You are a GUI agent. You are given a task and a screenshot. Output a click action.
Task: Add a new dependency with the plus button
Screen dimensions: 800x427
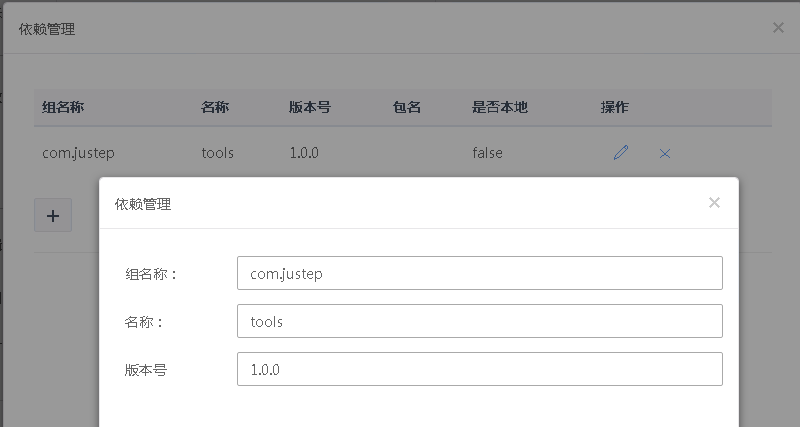tap(53, 215)
